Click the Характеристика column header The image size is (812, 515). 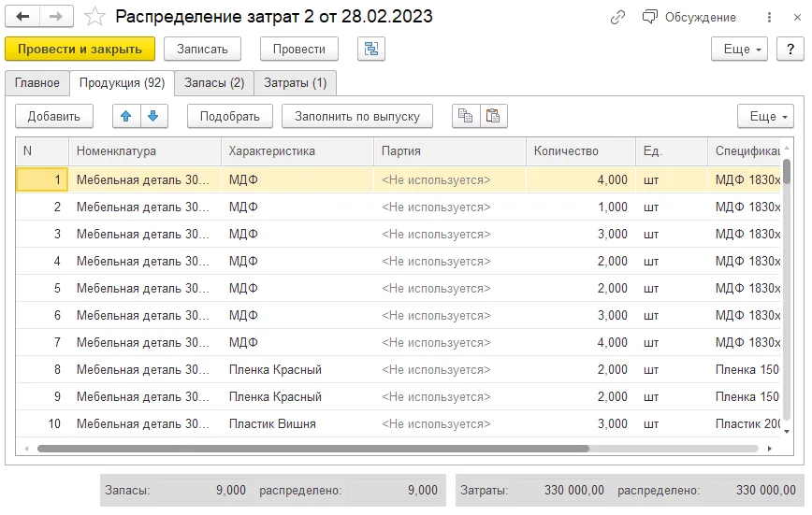click(x=297, y=151)
